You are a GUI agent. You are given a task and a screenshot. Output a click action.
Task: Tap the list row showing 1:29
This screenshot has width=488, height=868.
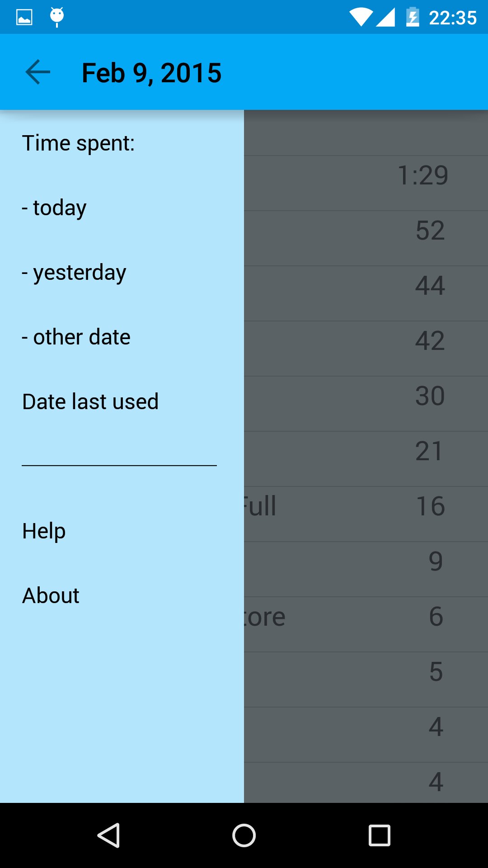(366, 183)
